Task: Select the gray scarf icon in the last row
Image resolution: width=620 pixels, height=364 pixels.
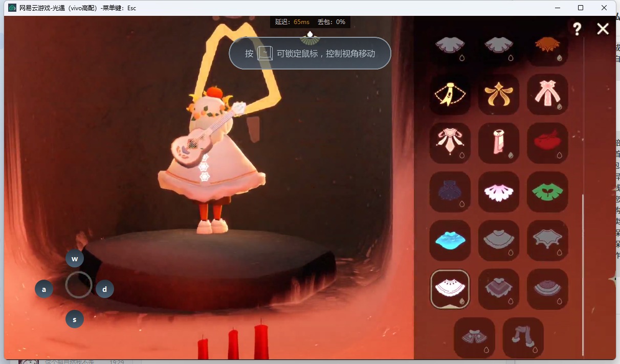Action: click(x=523, y=337)
